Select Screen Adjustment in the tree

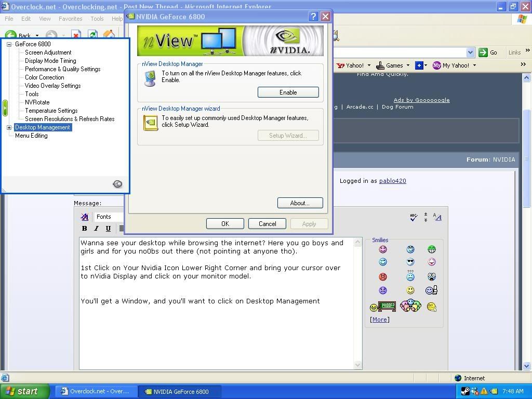[x=48, y=52]
